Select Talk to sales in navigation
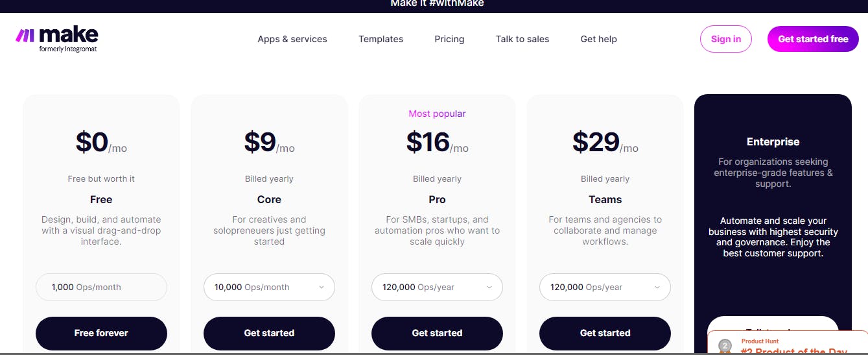This screenshot has width=868, height=355. [522, 39]
